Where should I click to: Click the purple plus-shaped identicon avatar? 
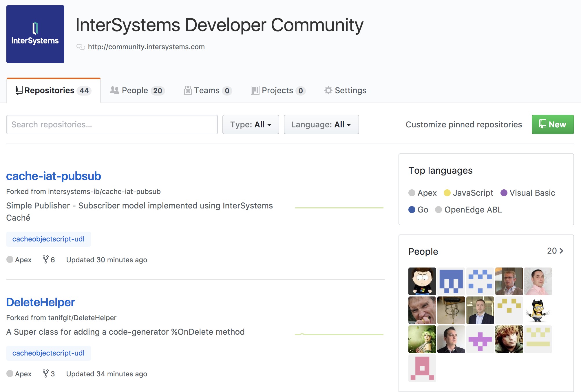[480, 339]
